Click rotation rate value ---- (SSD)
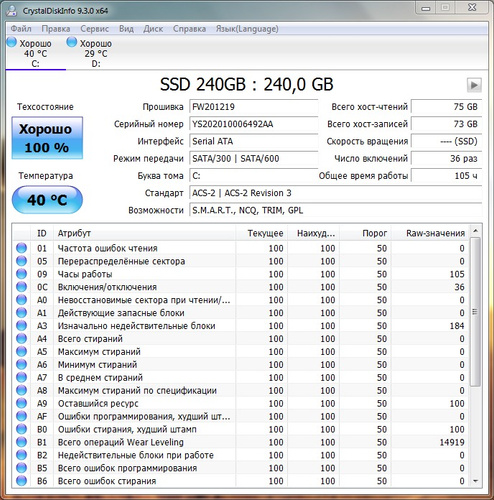The width and height of the screenshot is (494, 500). pos(447,141)
